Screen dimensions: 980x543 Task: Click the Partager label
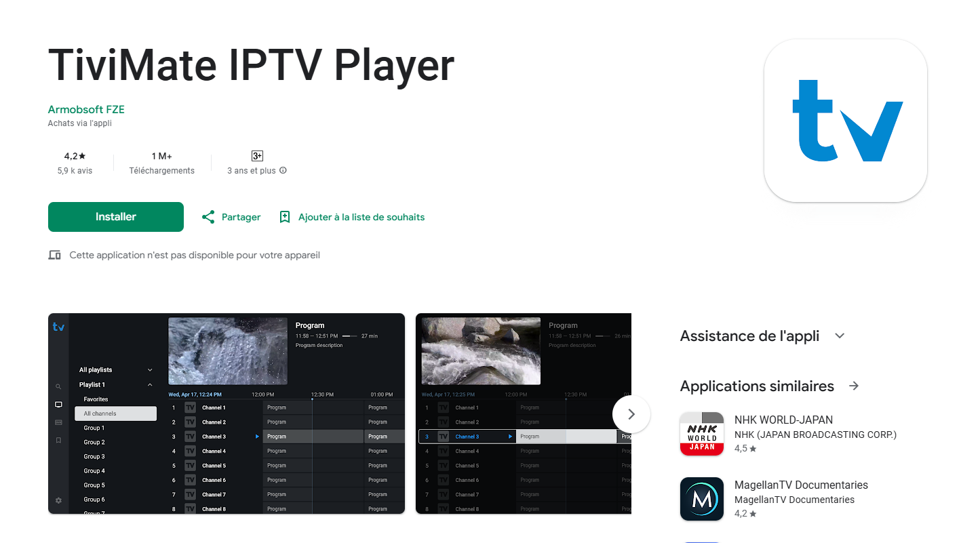click(241, 217)
